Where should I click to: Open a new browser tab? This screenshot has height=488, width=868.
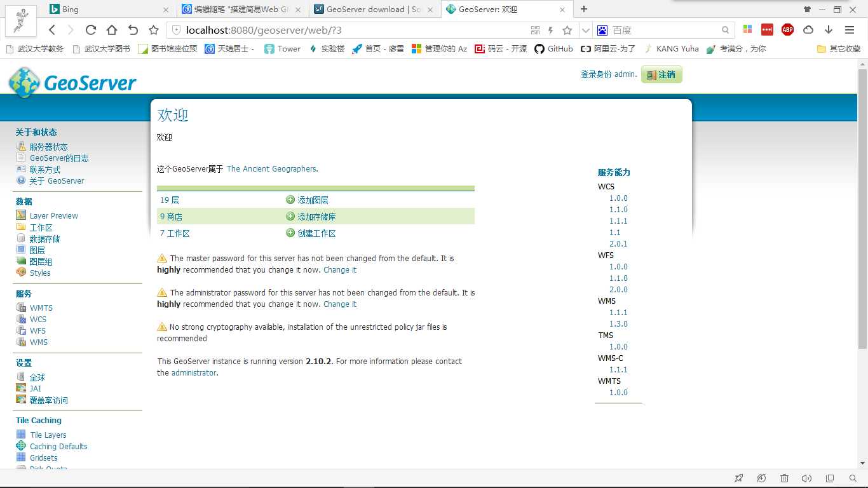[x=584, y=9]
